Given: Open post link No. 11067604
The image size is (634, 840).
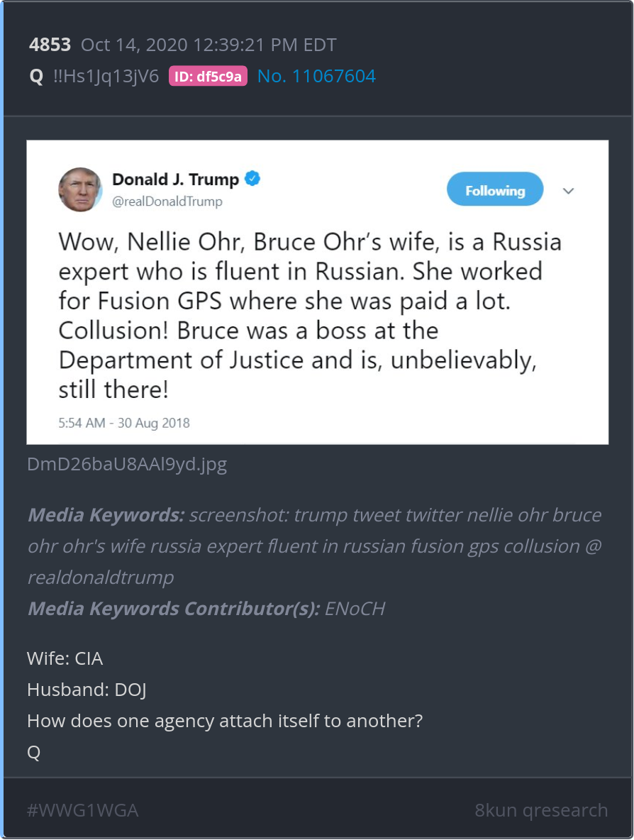Looking at the screenshot, I should 316,77.
